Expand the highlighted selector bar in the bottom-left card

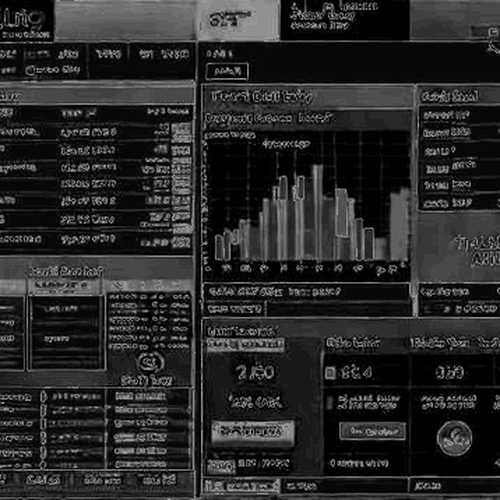[245, 345]
